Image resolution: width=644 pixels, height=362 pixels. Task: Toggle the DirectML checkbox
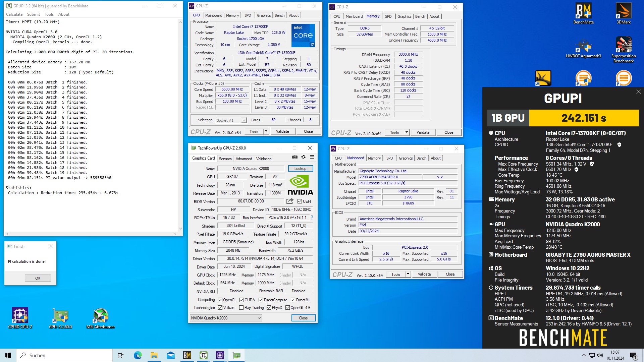tap(293, 300)
